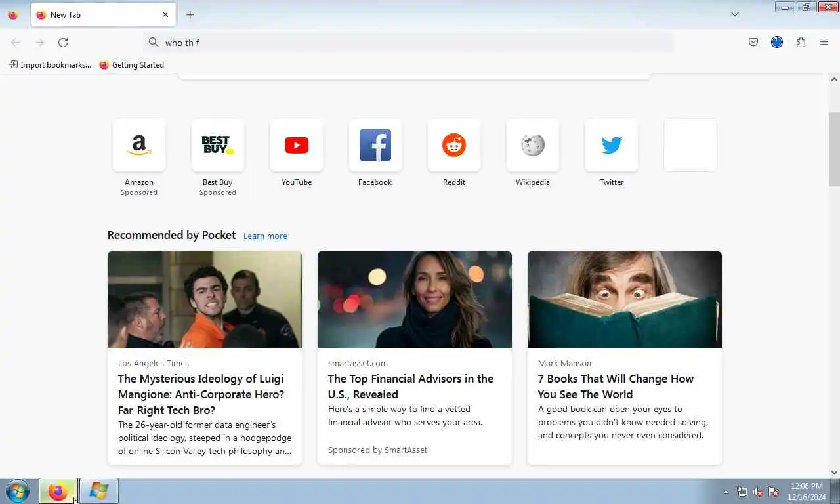This screenshot has height=504, width=840.
Task: Click the scrollbar down arrow
Action: (834, 472)
